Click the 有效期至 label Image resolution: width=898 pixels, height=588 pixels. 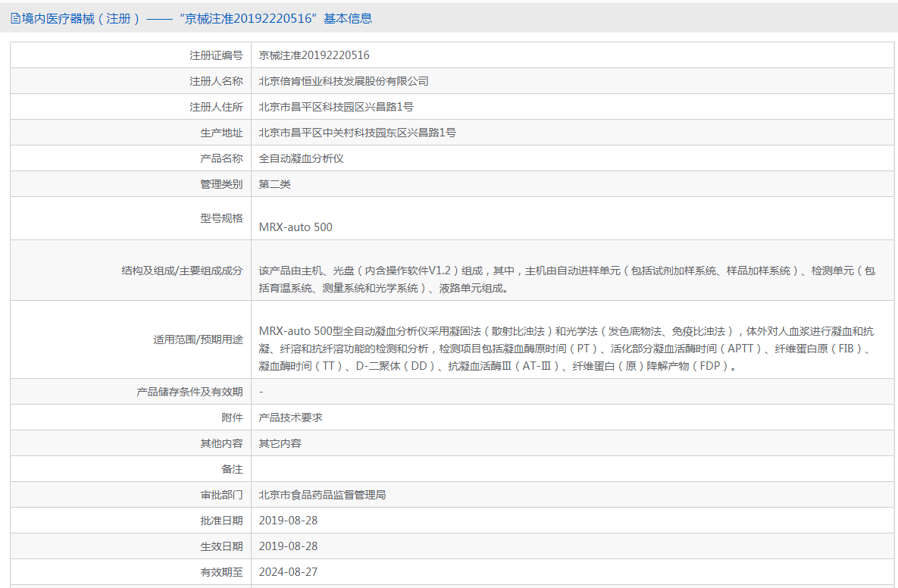point(221,572)
